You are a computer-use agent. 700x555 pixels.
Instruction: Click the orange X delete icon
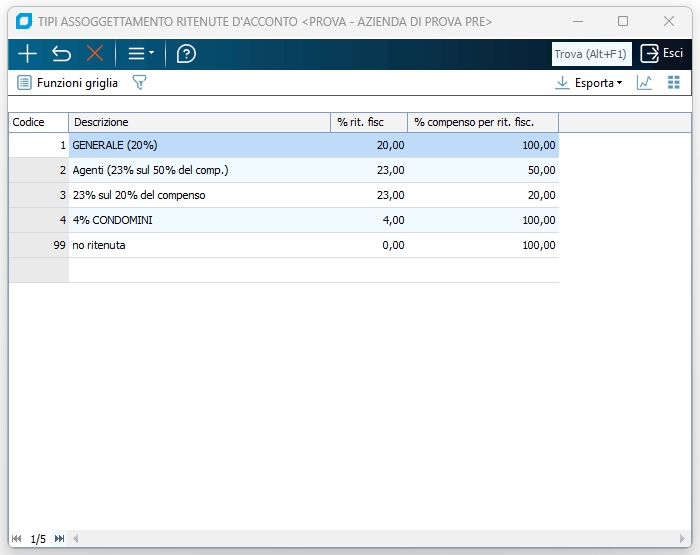[x=95, y=54]
